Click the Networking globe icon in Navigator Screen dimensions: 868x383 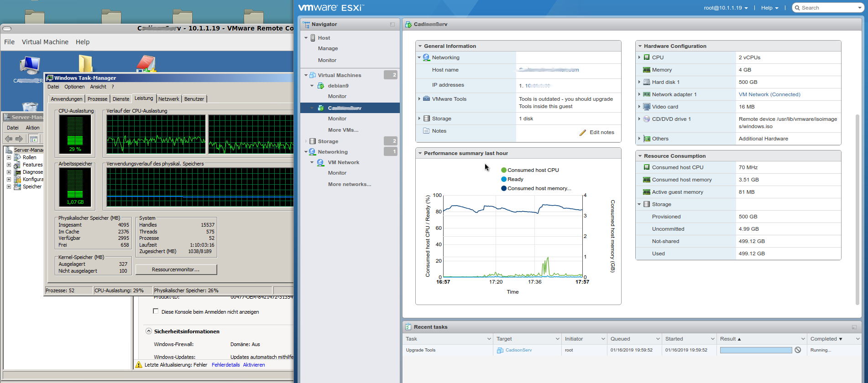click(313, 152)
